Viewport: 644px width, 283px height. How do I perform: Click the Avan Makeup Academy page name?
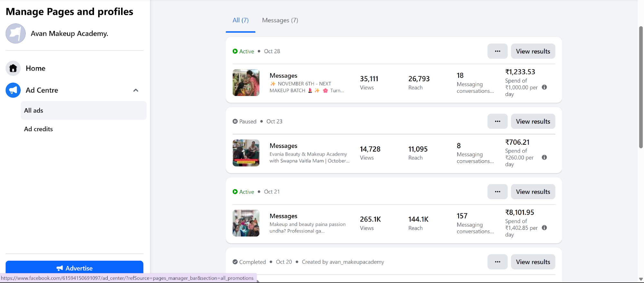click(x=70, y=34)
